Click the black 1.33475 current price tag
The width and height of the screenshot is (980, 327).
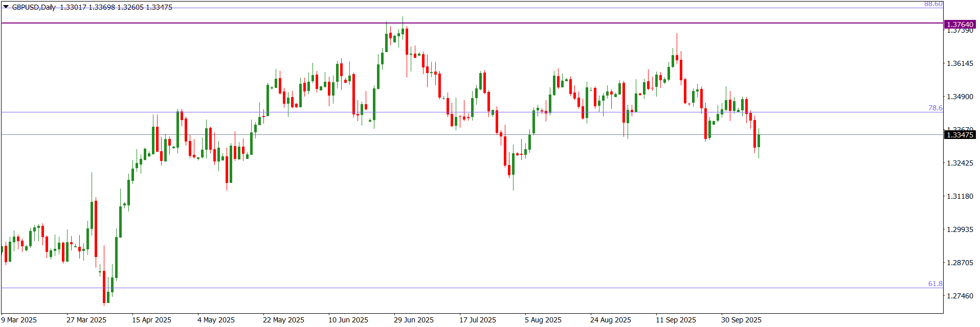[x=960, y=135]
